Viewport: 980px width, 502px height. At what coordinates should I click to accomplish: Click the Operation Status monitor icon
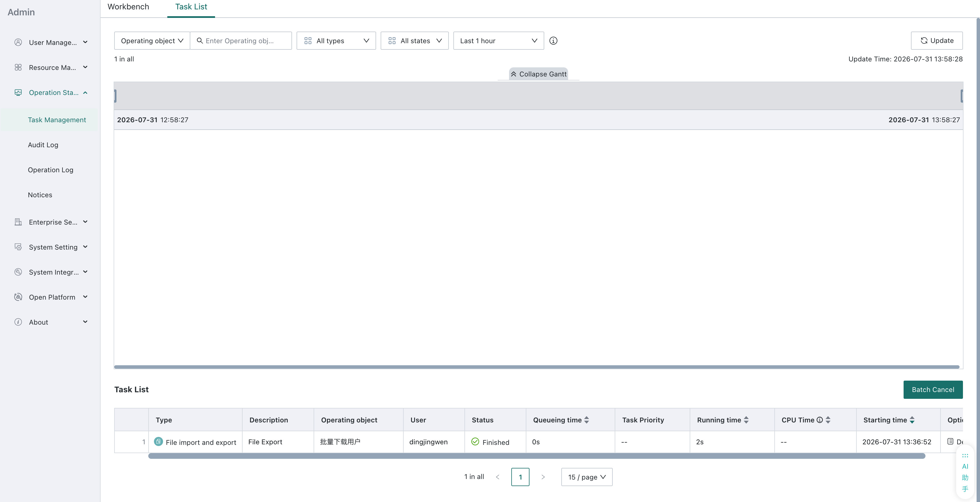coord(18,92)
